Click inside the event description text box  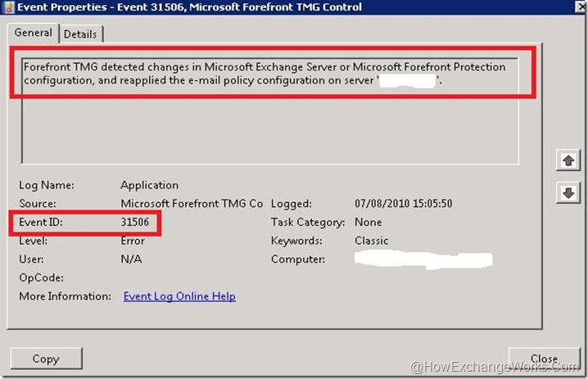(x=270, y=111)
